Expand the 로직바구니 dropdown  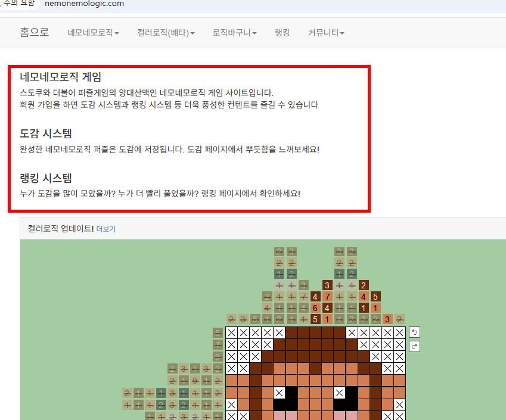point(234,33)
